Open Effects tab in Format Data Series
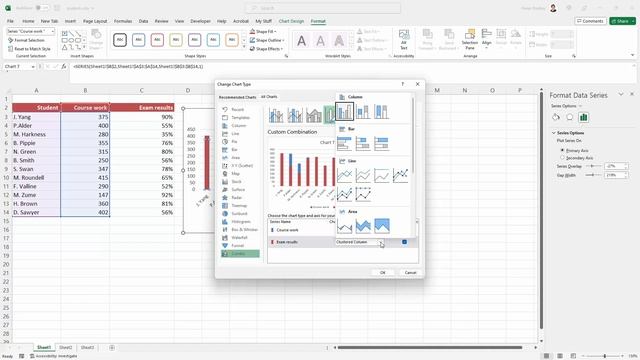 click(570, 118)
